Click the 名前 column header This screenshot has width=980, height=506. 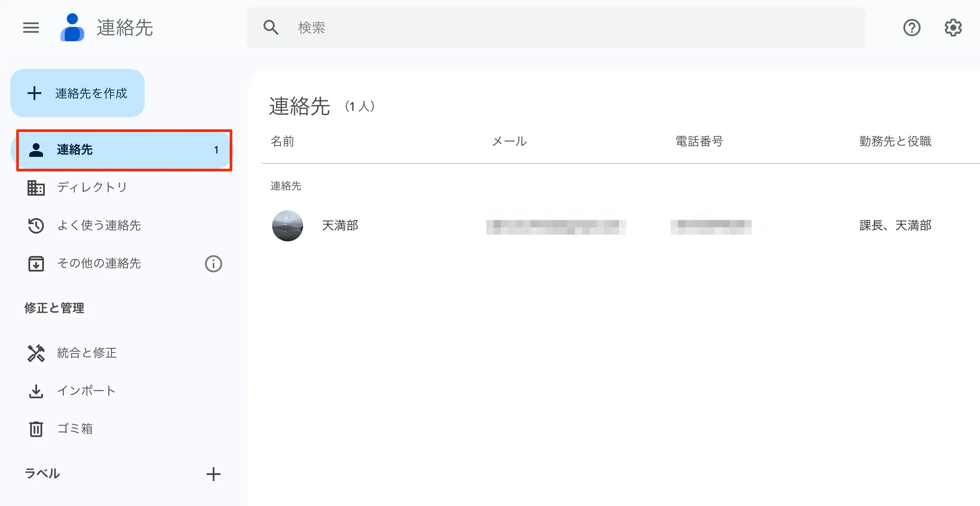tap(282, 141)
